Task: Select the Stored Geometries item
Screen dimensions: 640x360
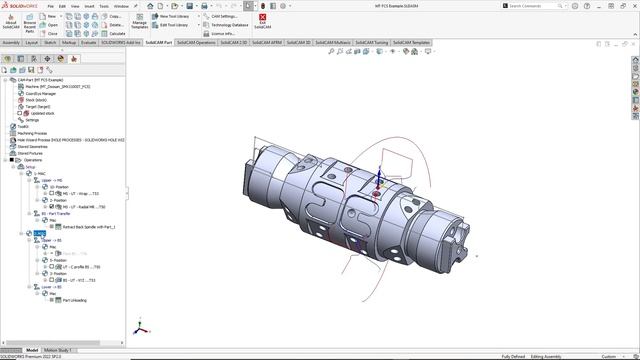Action: [x=32, y=147]
